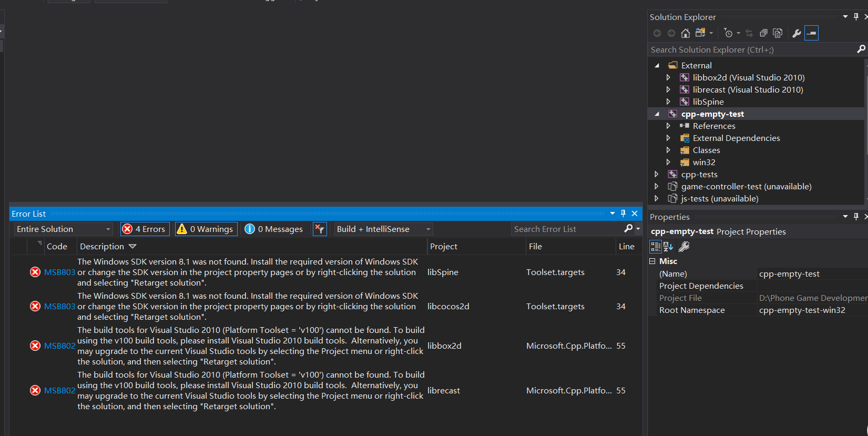The height and width of the screenshot is (436, 868).
Task: Sort errors by File column header
Action: [x=535, y=246]
